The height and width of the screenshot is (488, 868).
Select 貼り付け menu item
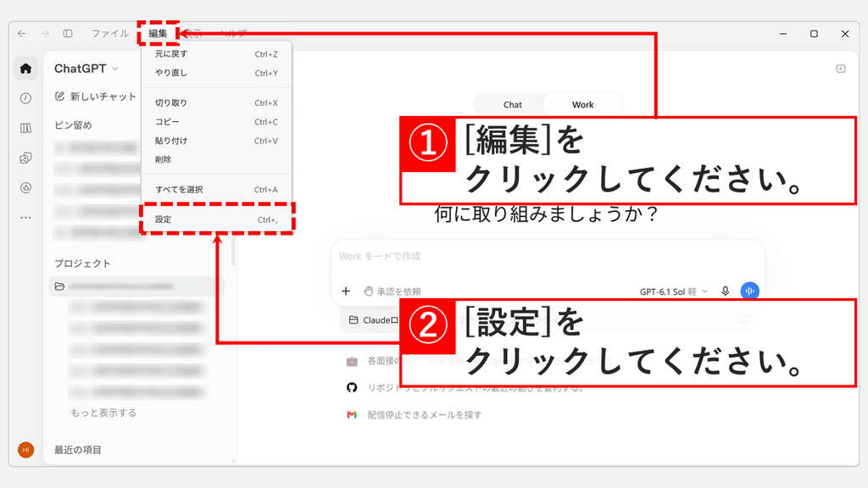tap(216, 141)
